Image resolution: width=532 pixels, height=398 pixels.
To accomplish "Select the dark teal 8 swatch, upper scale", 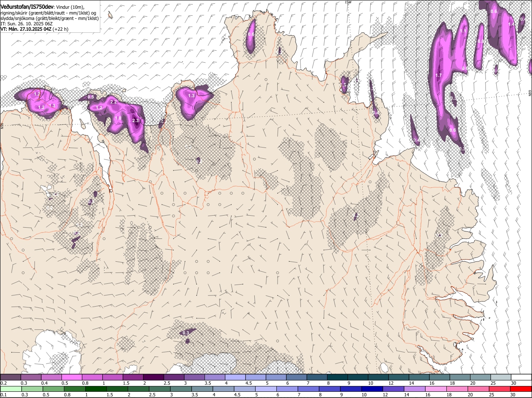I will [337, 377].
